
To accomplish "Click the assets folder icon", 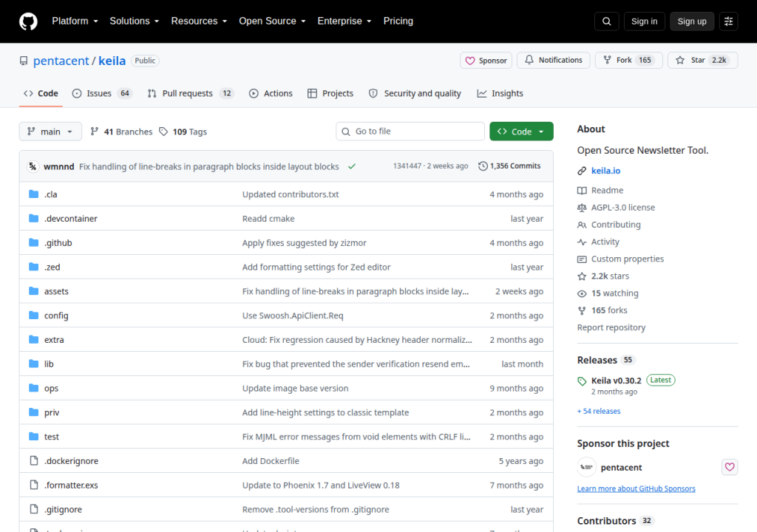I will tap(34, 291).
